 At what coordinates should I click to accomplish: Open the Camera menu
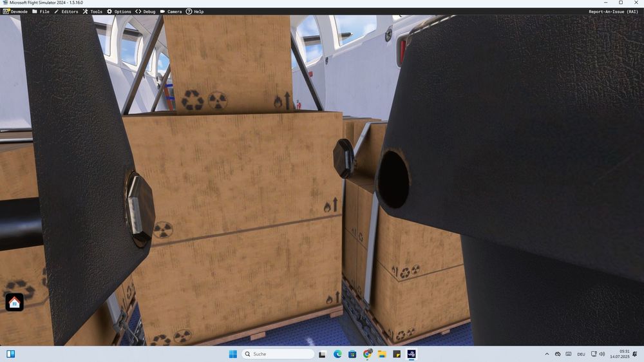point(171,12)
